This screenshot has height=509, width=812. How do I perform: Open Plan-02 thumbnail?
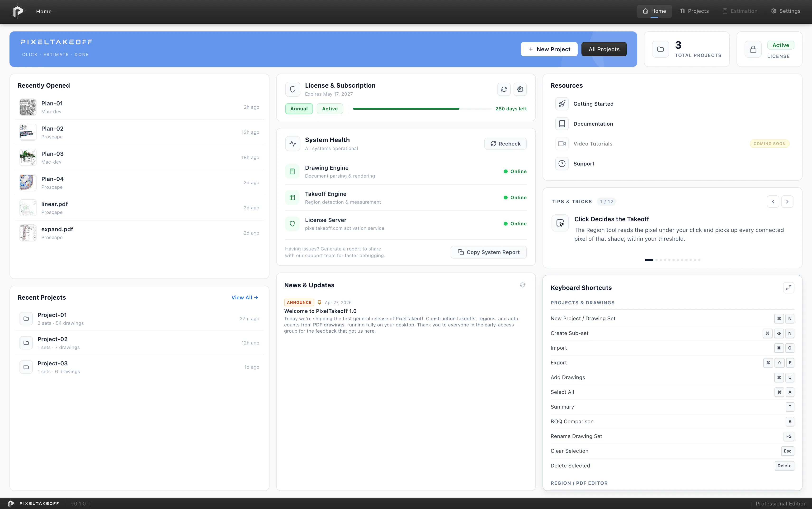[28, 132]
